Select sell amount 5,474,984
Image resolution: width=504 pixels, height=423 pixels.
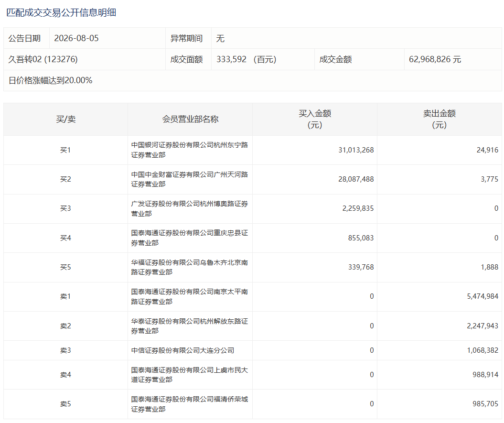pos(483,296)
